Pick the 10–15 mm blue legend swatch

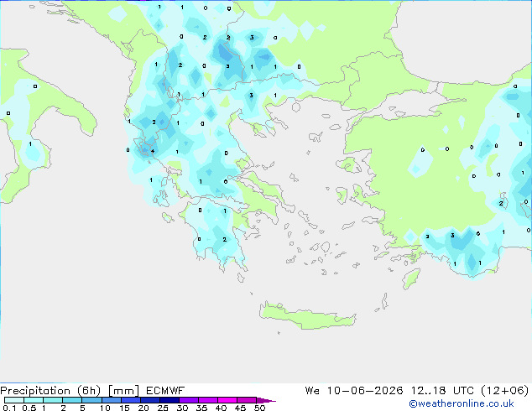click(x=112, y=400)
